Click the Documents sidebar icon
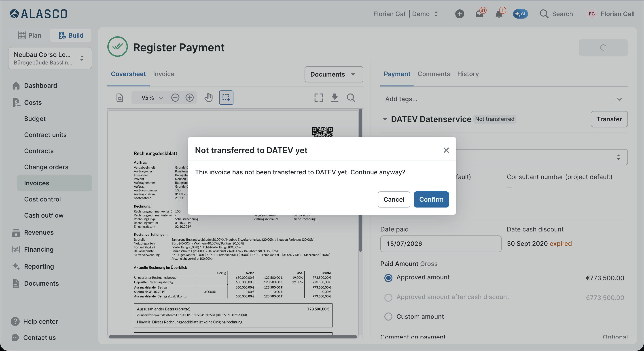Viewport: 644px width, 351px height. 16,283
